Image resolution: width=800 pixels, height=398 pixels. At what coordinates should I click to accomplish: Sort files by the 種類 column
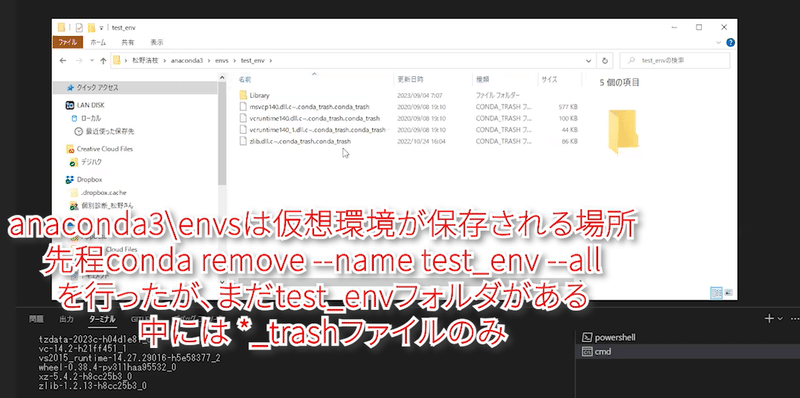483,80
